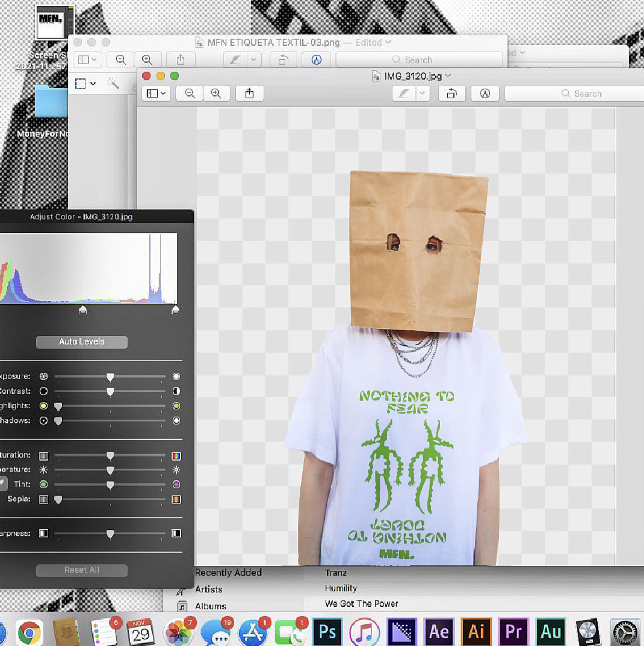644x646 pixels.
Task: Open the highlight pen dropdown arrow
Action: 422,94
